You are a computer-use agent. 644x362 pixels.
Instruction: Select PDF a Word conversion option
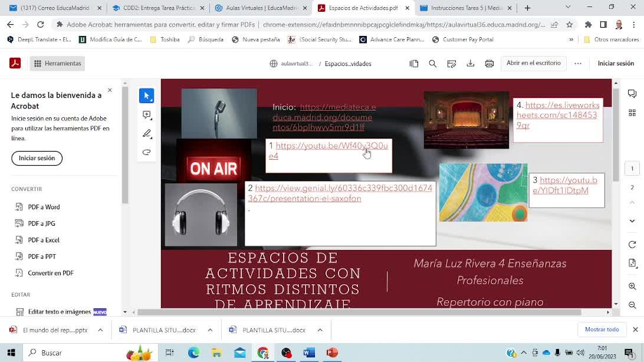point(44,207)
